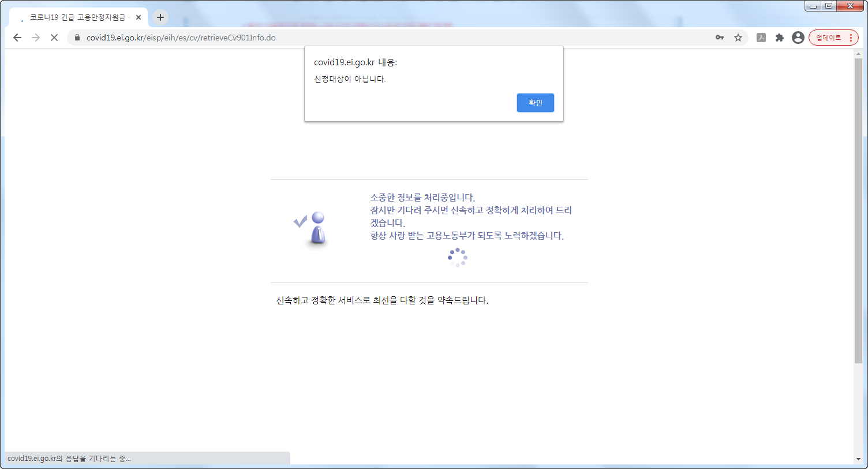Open the user profile avatar icon

pos(798,38)
